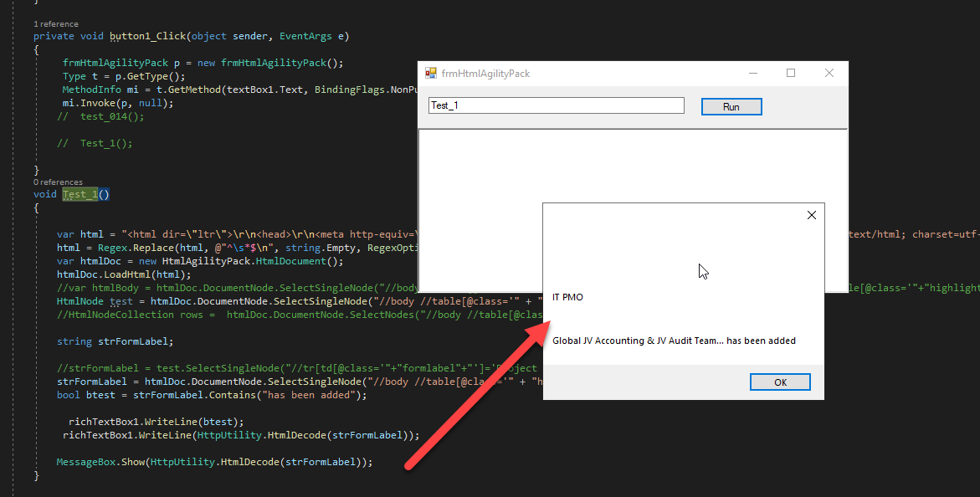Click "IT PMO" text in message box
This screenshot has width=980, height=497.
tap(567, 297)
